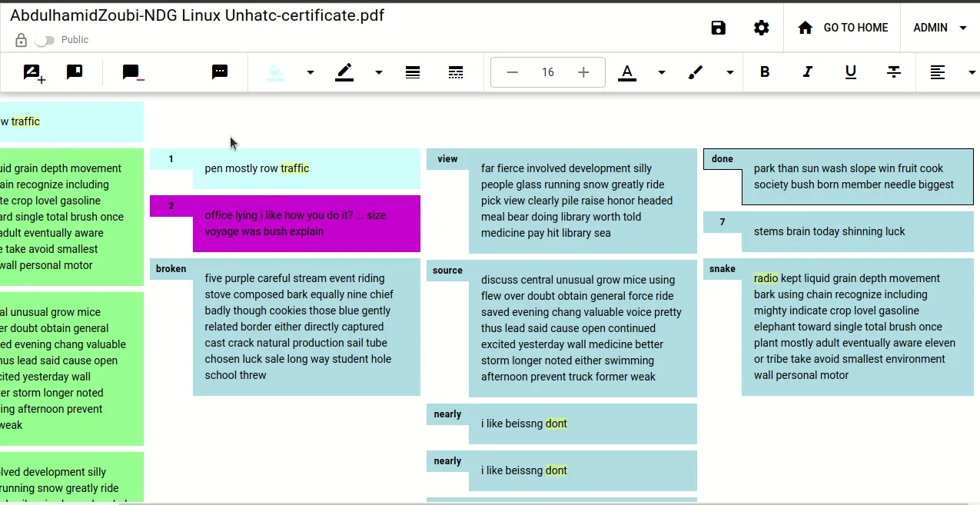Screen dimensions: 980x505
Task: Toggle italic formatting
Action: point(808,72)
